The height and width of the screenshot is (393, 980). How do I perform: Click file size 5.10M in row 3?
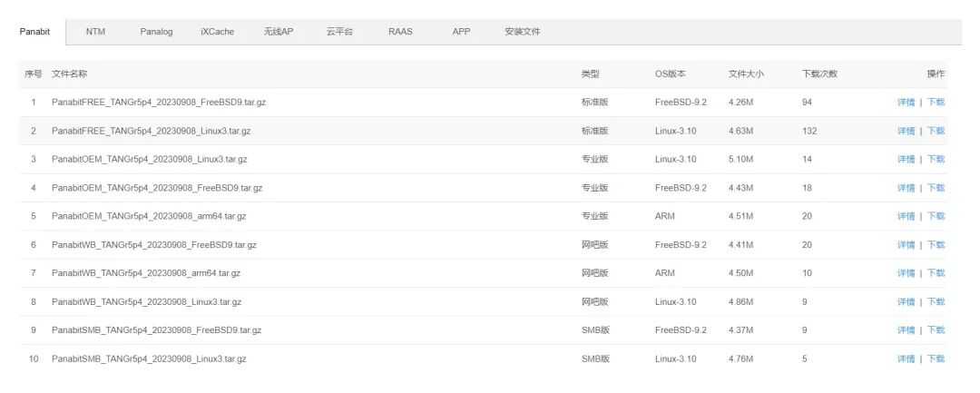740,160
